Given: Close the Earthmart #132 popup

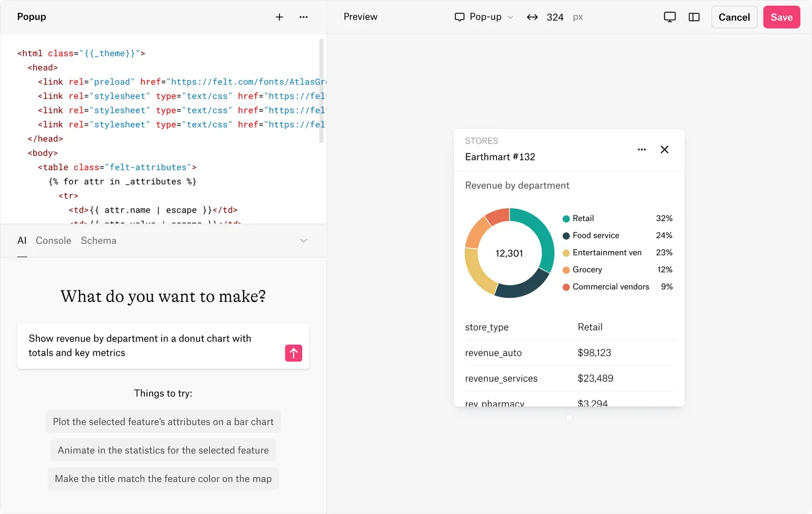Looking at the screenshot, I should [x=665, y=150].
